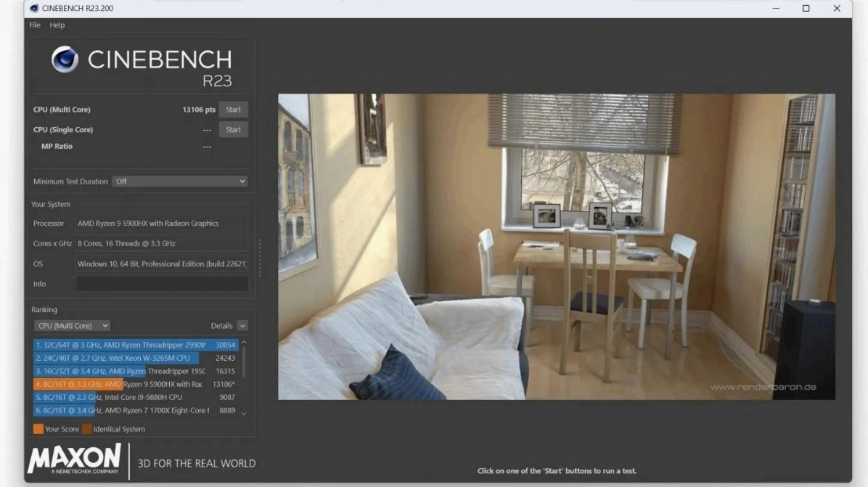The image size is (868, 487).
Task: Click inside the Info input field
Action: (162, 283)
